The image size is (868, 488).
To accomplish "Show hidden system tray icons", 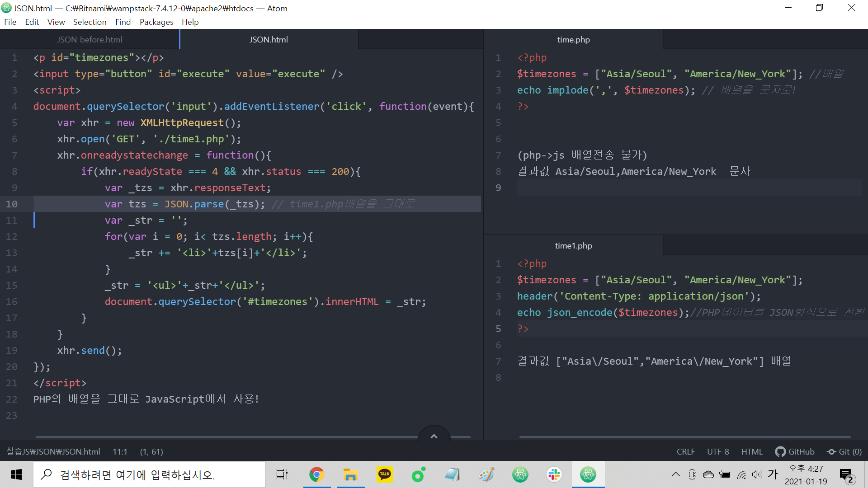I will [675, 474].
